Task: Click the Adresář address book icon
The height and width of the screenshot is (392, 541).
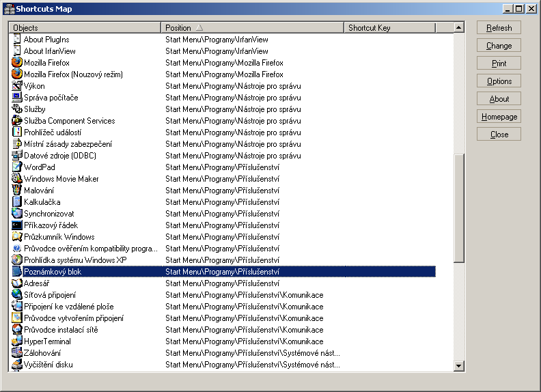Action: click(17, 283)
